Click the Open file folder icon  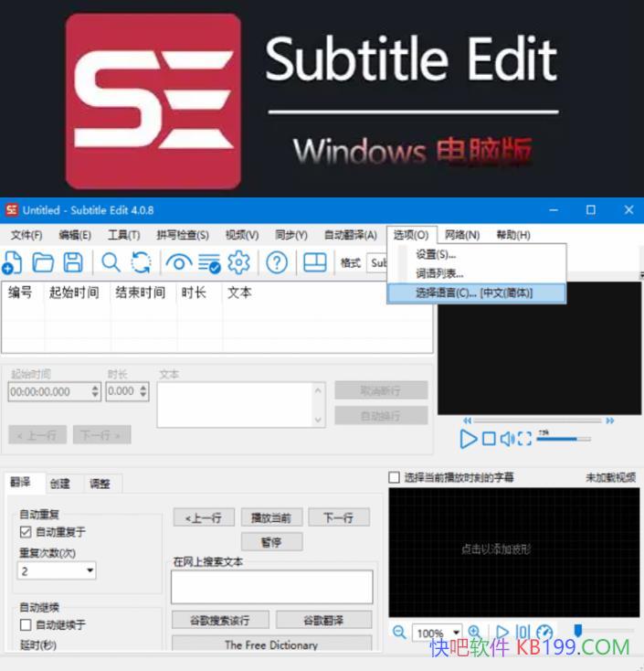[43, 263]
